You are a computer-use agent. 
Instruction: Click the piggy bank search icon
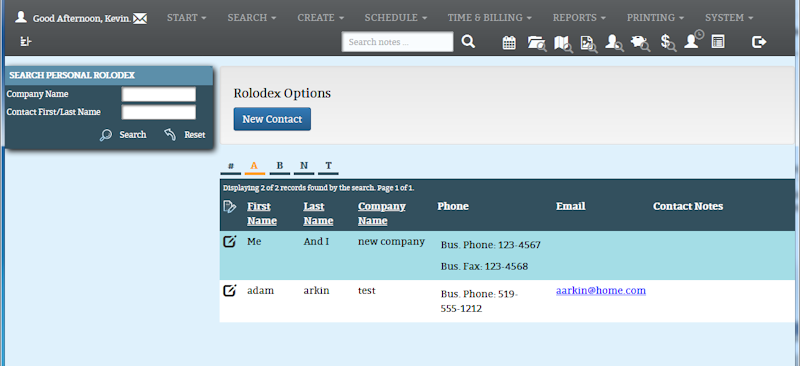point(640,43)
